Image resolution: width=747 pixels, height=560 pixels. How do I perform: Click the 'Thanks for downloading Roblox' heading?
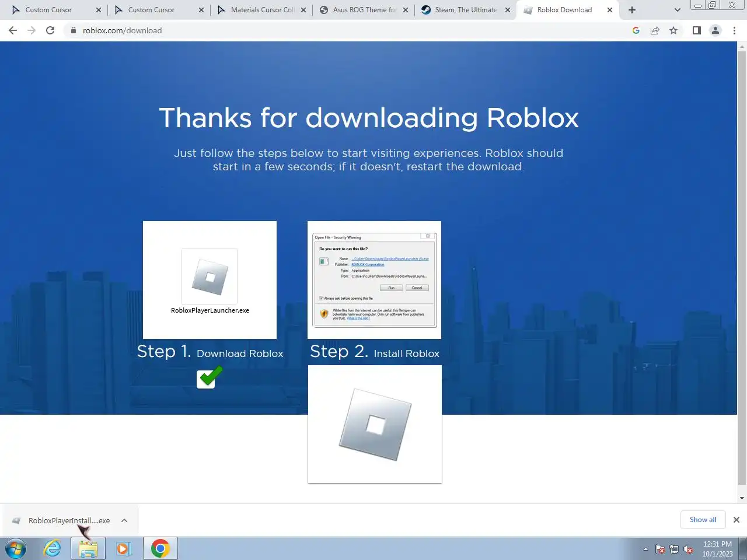[369, 118]
